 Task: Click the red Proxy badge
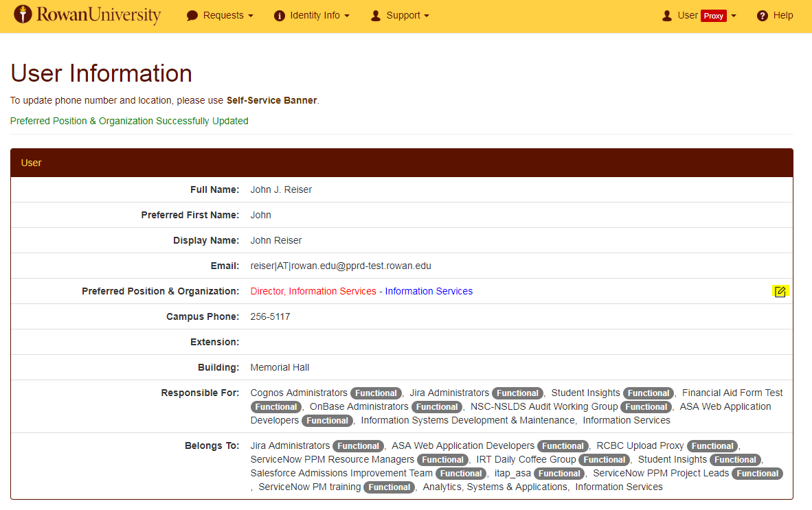click(x=714, y=16)
